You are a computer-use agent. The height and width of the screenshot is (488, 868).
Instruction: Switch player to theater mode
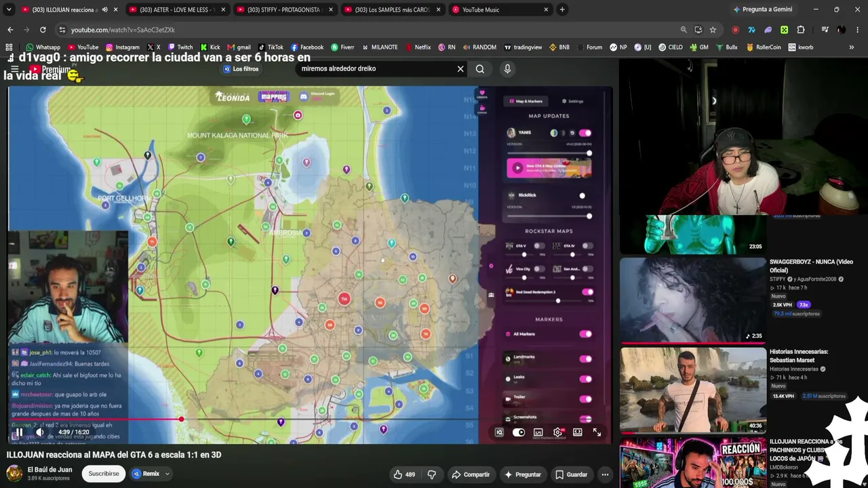coord(577,432)
